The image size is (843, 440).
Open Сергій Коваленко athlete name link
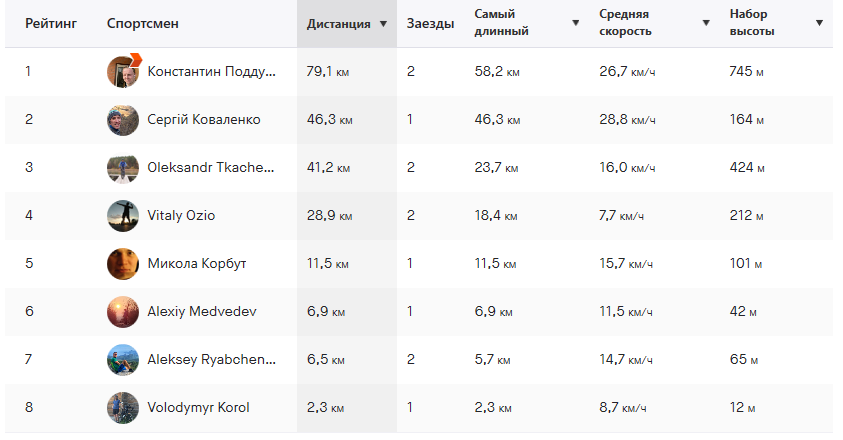204,119
